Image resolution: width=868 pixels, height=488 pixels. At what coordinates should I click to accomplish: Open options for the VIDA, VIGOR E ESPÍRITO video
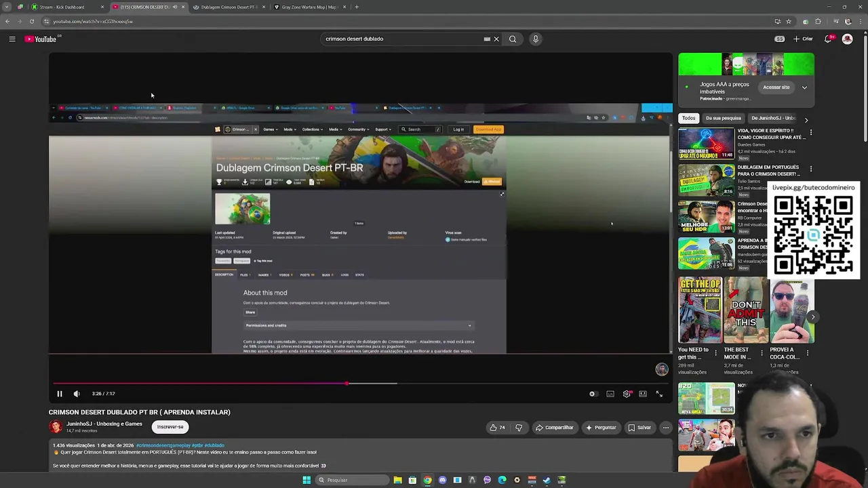click(811, 132)
